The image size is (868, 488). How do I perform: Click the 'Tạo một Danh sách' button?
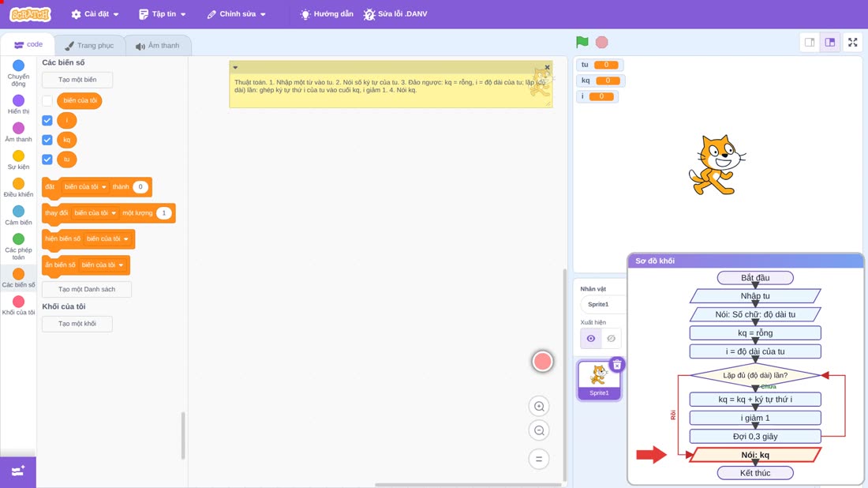coord(87,289)
